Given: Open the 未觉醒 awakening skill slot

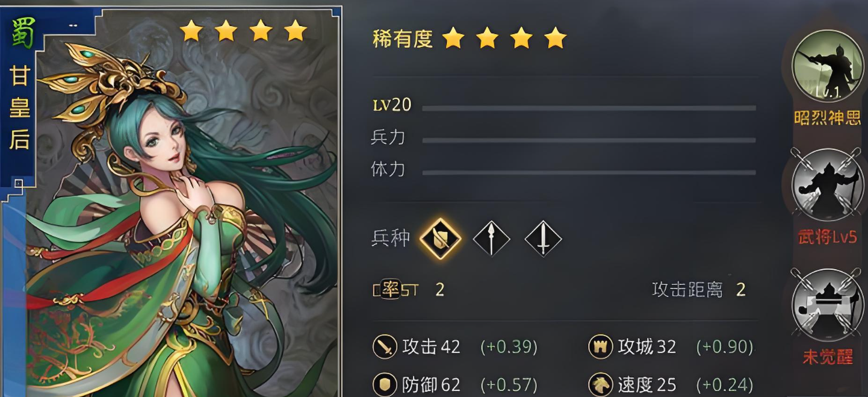Looking at the screenshot, I should click(828, 305).
